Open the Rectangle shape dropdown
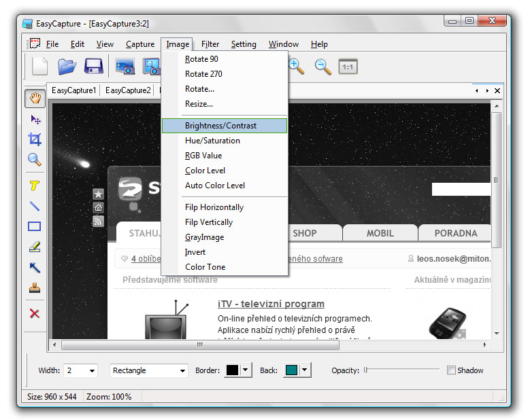This screenshot has height=420, width=528. (182, 371)
